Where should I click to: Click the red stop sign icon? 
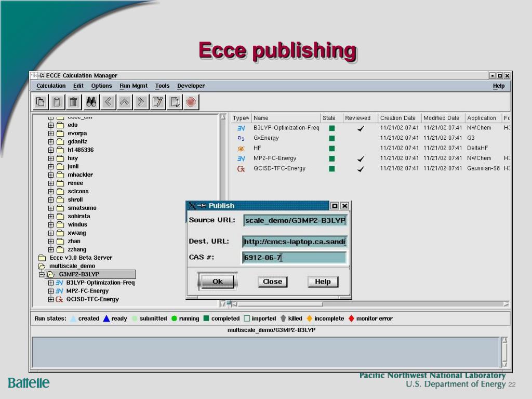pos(191,102)
